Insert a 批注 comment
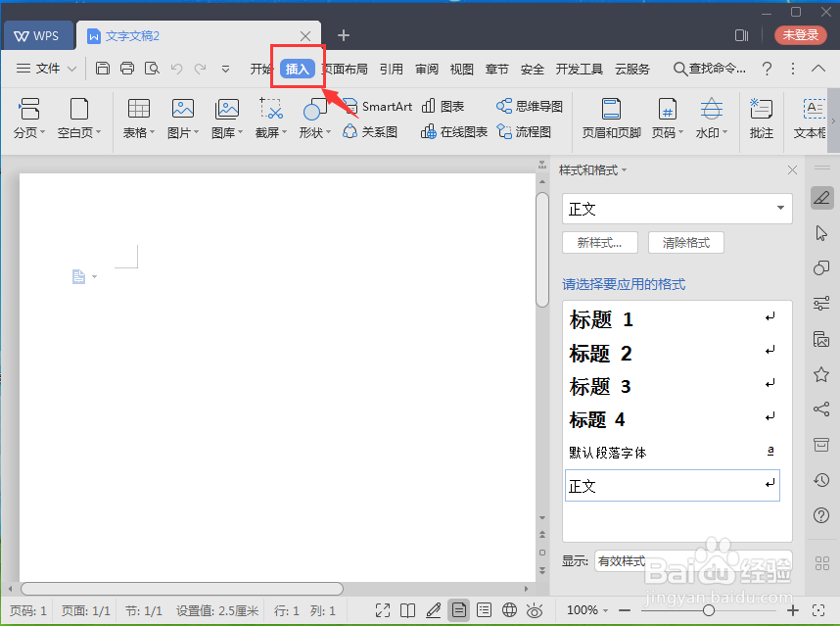 (x=762, y=119)
